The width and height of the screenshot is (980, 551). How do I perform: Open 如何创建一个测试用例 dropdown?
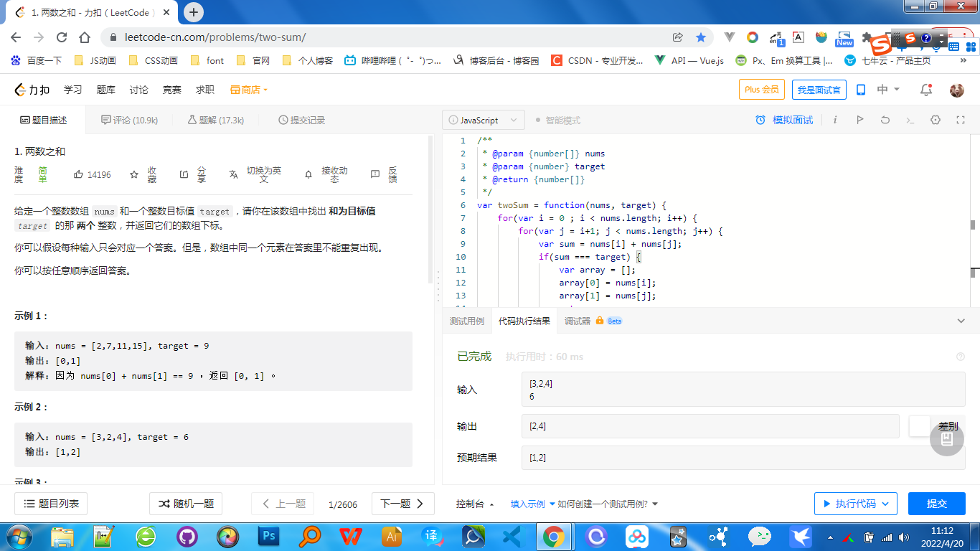[x=608, y=504]
